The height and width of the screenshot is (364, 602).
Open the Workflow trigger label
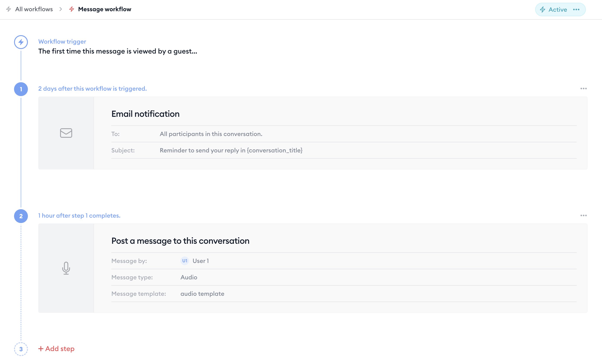click(x=62, y=41)
